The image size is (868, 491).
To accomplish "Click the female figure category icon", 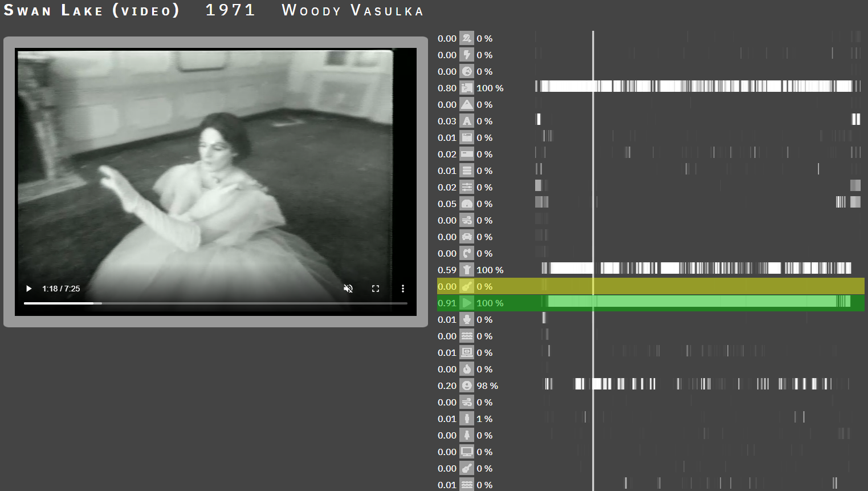I will tap(467, 435).
